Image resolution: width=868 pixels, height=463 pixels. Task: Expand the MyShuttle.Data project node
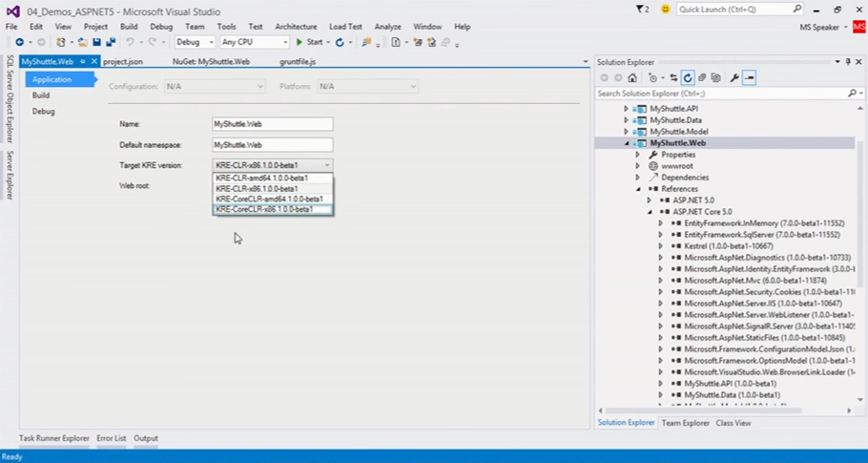(x=626, y=120)
